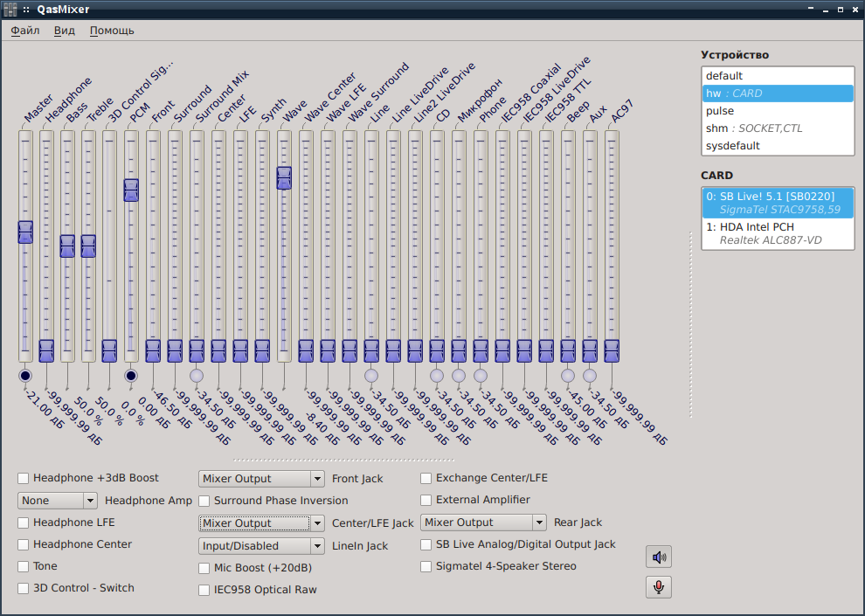Screen dimensions: 865x616
Task: Expand the Rear Jack dropdown
Action: click(x=483, y=523)
